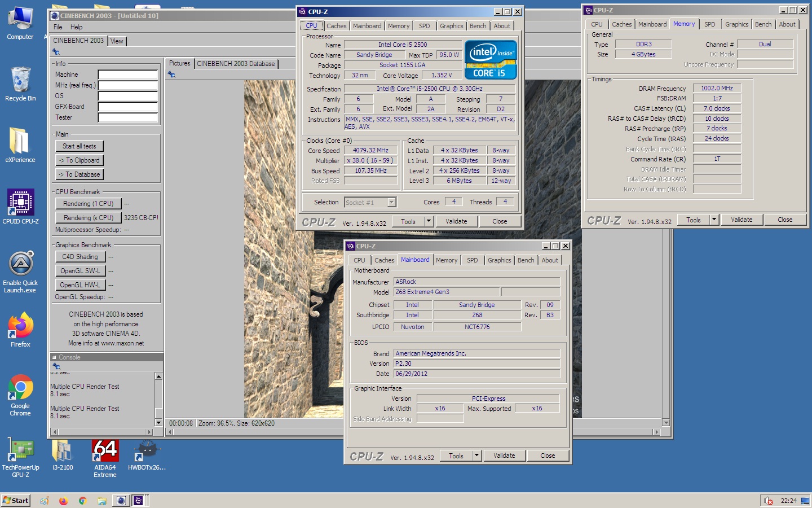
Task: Open Tools dropdown arrow in Mainboard window
Action: [476, 456]
